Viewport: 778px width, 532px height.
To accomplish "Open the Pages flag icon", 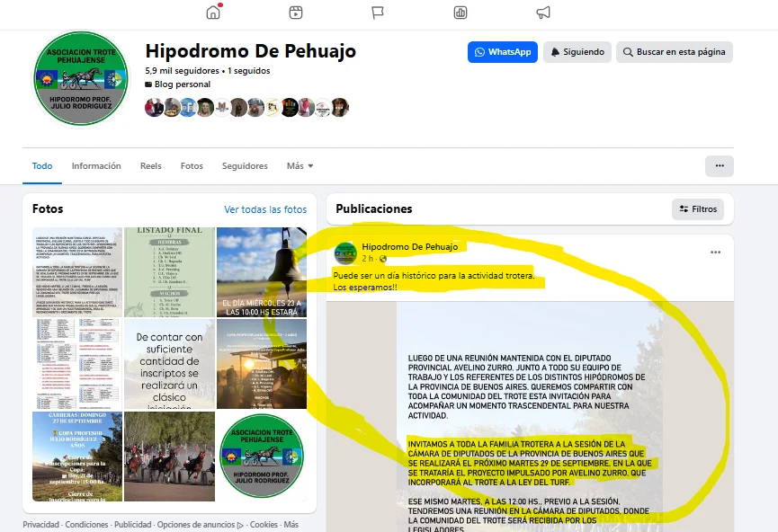I will tap(378, 13).
